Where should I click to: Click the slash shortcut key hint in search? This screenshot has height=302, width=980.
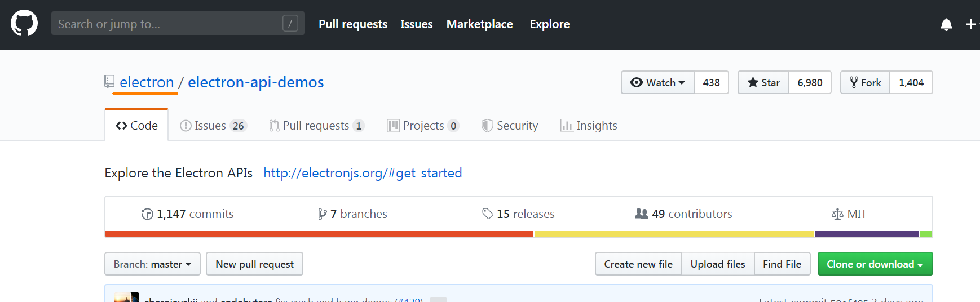pos(290,23)
